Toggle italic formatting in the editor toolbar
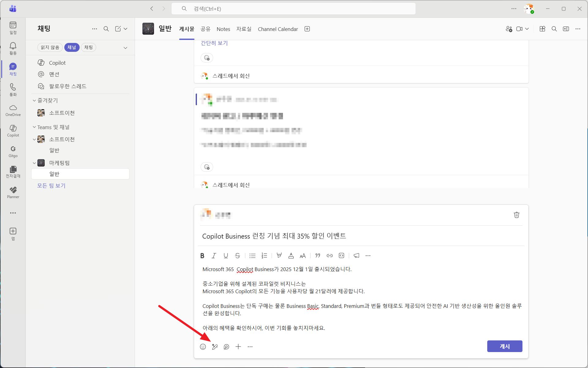The image size is (588, 368). click(x=214, y=255)
